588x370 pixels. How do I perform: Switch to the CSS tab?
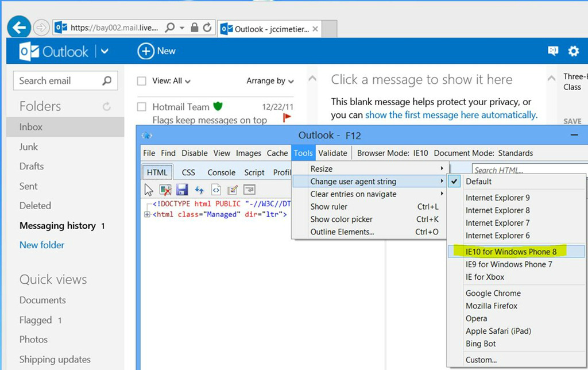point(188,172)
